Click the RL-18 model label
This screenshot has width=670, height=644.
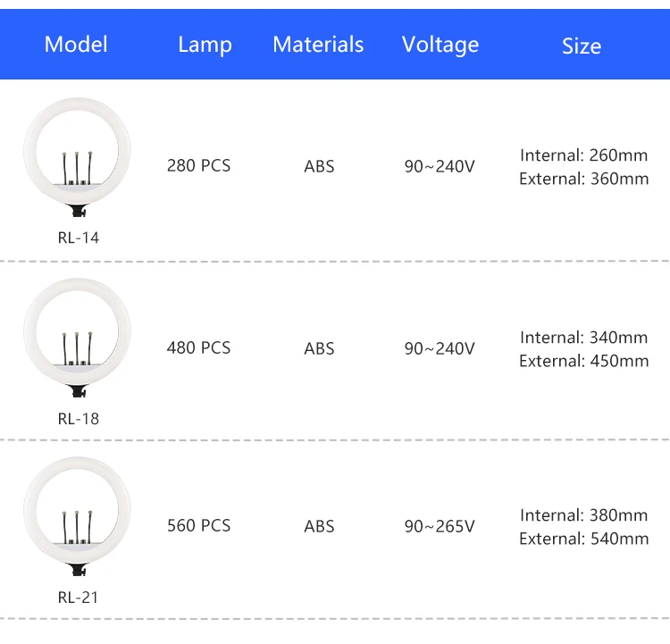78,418
